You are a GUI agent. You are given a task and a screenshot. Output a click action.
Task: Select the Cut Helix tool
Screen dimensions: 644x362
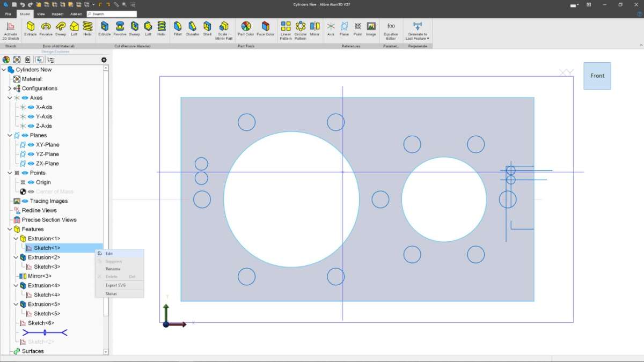[x=161, y=29]
